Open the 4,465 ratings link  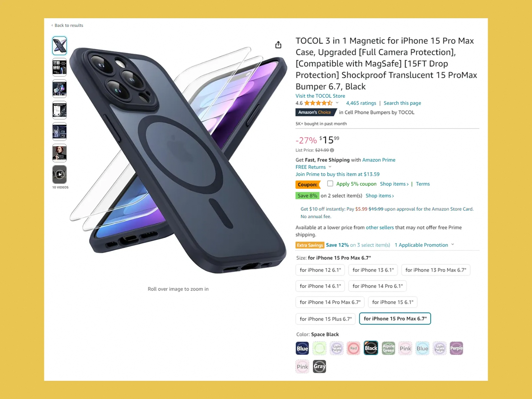361,103
